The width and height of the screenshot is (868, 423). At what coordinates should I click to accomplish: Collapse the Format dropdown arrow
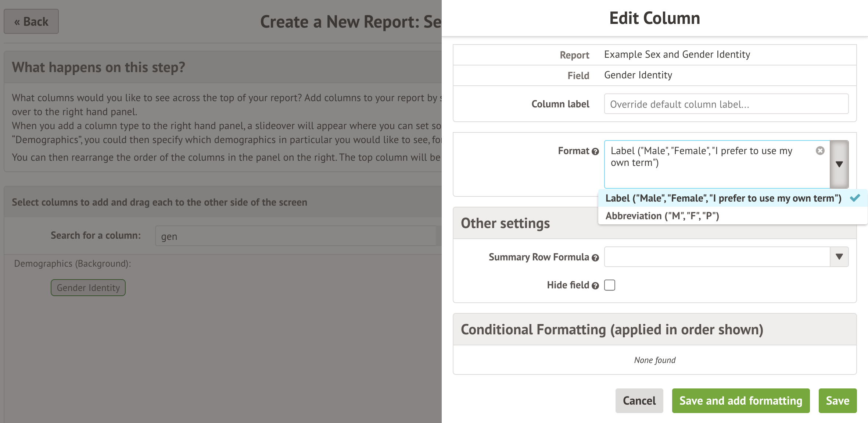(839, 164)
